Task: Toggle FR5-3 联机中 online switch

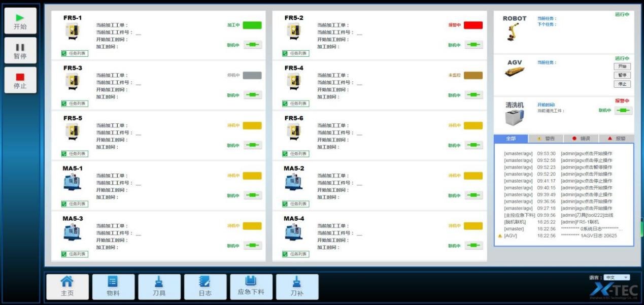Action: [253, 95]
